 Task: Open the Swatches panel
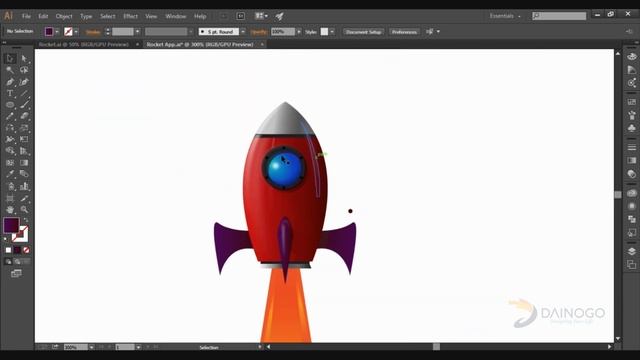[x=632, y=102]
